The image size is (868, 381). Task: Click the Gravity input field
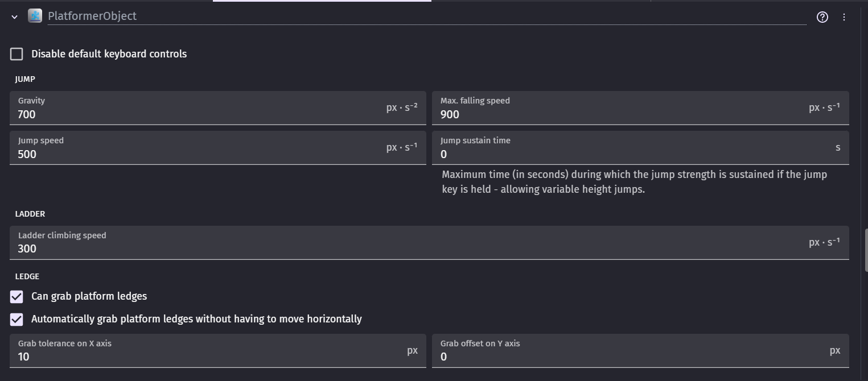199,114
